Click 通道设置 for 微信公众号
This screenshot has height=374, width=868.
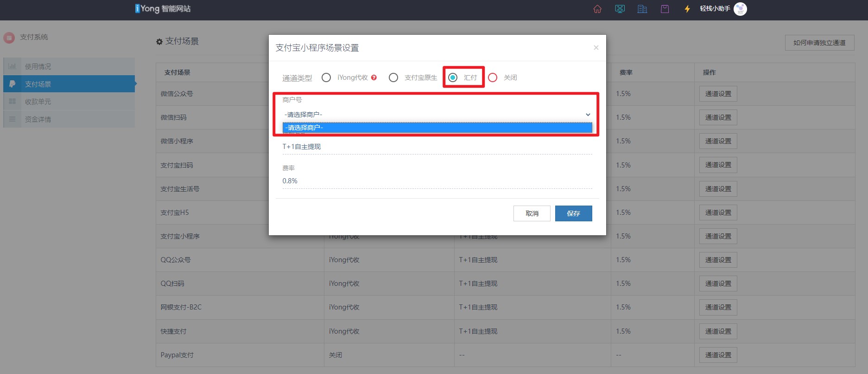pos(718,94)
